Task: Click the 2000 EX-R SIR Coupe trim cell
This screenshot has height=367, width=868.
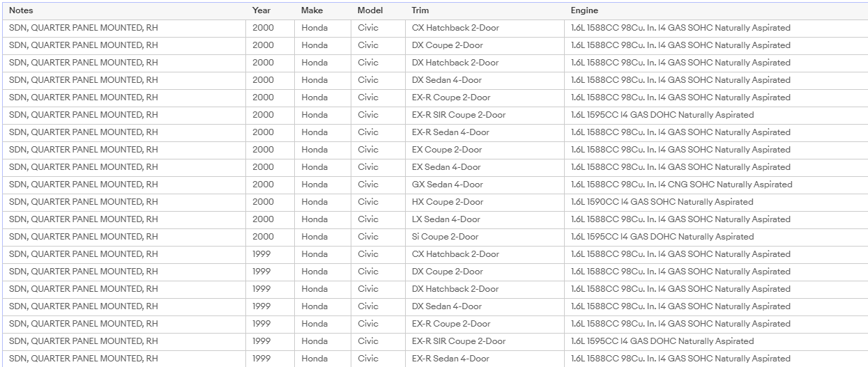Action: coord(459,115)
